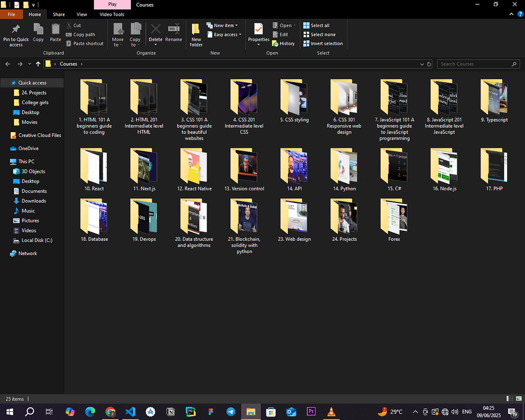Select Quick access in navigation pane
Screen dimensions: 525x420
[x=32, y=83]
